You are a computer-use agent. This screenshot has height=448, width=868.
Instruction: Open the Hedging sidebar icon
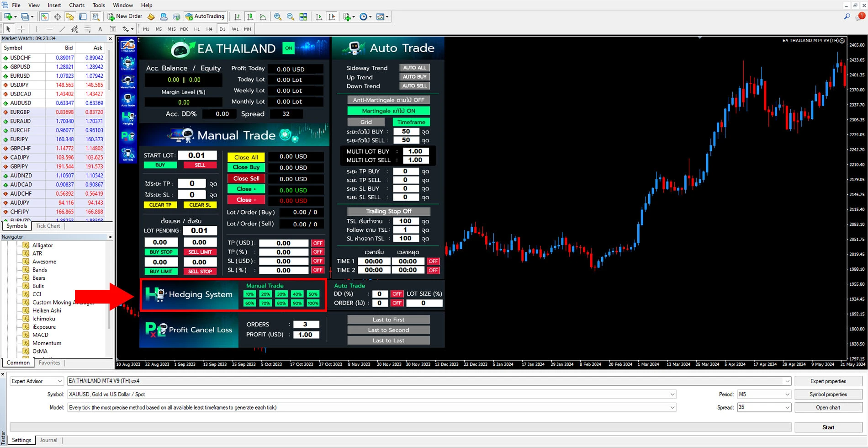[128, 118]
